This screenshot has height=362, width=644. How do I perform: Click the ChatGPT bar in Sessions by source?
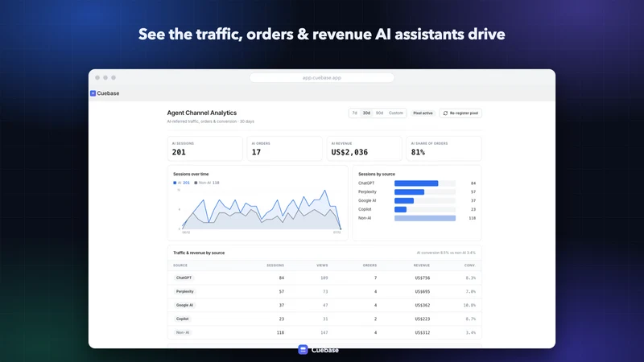point(416,183)
